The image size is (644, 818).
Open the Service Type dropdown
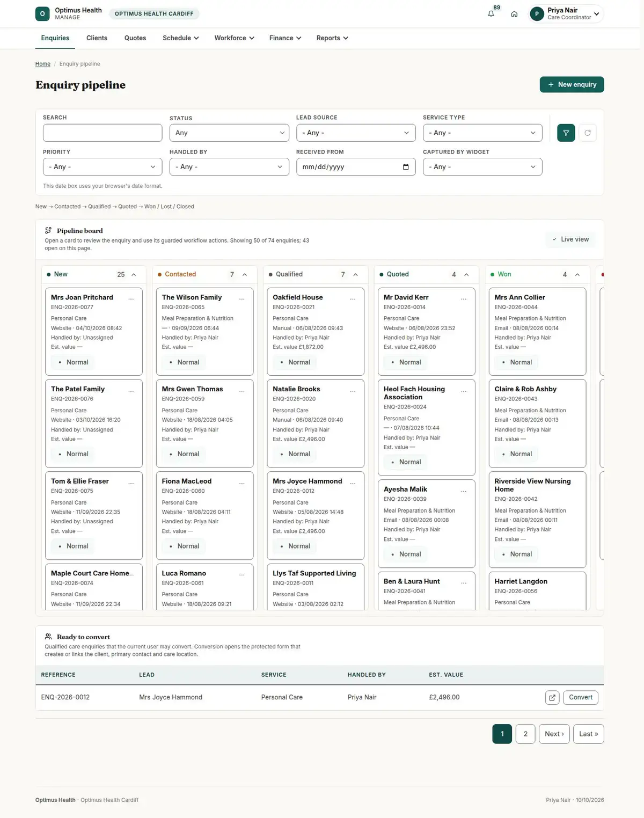482,133
